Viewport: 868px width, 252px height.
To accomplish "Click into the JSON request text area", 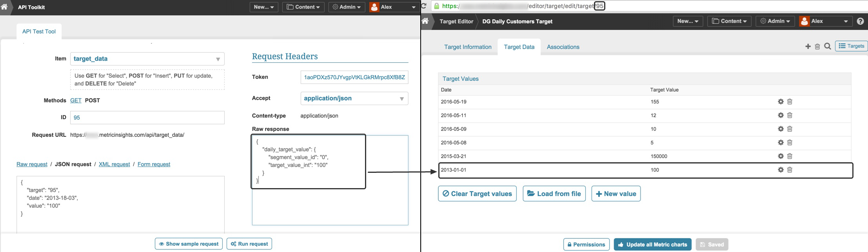I will (120, 205).
